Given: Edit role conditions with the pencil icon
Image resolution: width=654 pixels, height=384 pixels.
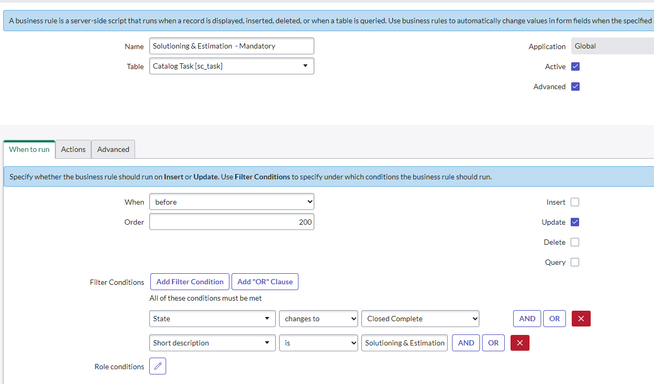Looking at the screenshot, I should 158,366.
